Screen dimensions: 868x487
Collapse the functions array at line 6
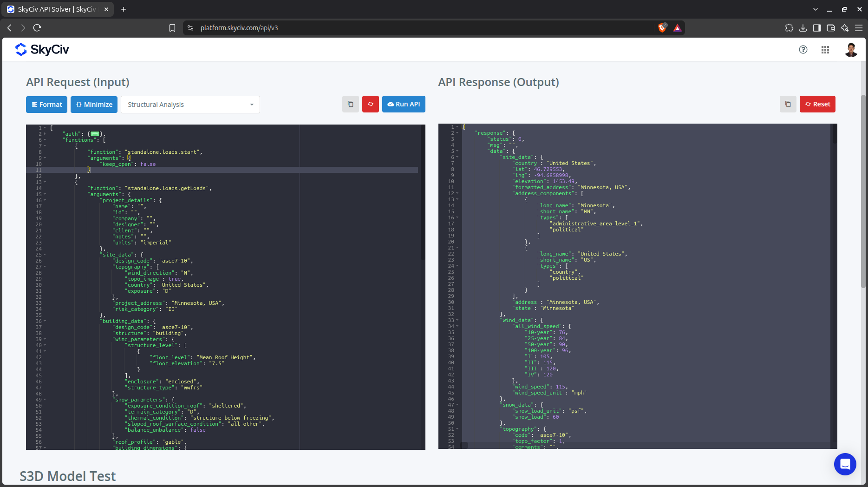(45, 140)
